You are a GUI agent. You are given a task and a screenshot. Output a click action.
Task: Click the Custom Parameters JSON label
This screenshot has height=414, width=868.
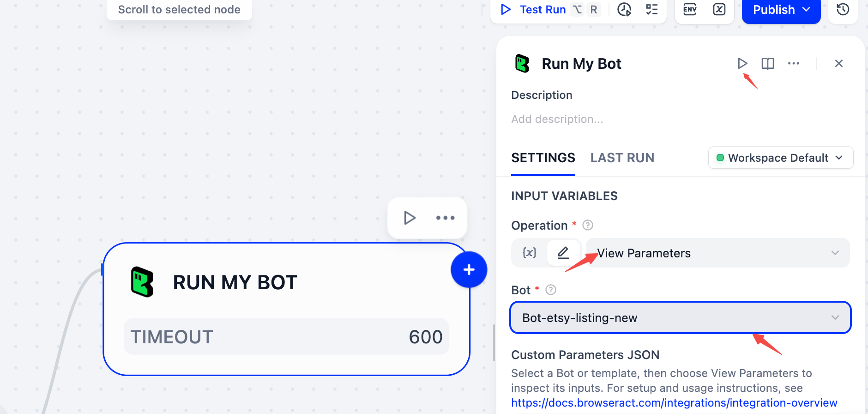click(x=585, y=355)
